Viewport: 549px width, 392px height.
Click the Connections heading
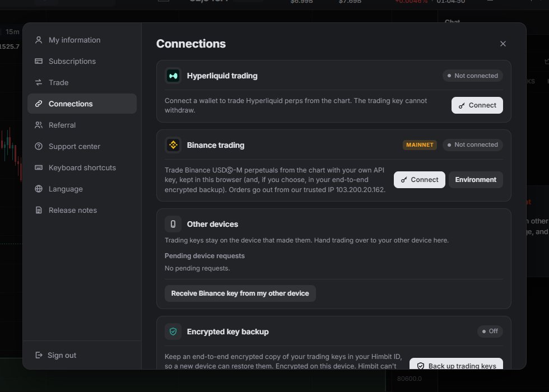tap(191, 44)
